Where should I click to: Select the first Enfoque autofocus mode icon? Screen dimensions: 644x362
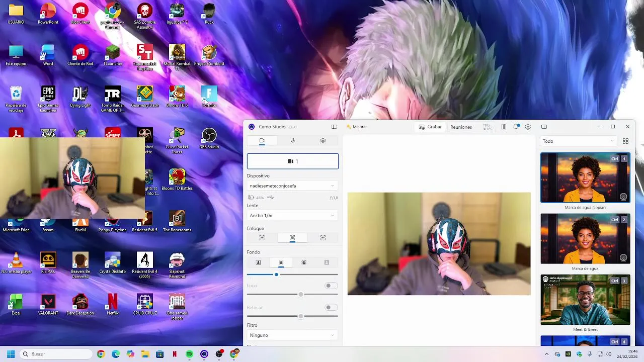click(x=262, y=237)
